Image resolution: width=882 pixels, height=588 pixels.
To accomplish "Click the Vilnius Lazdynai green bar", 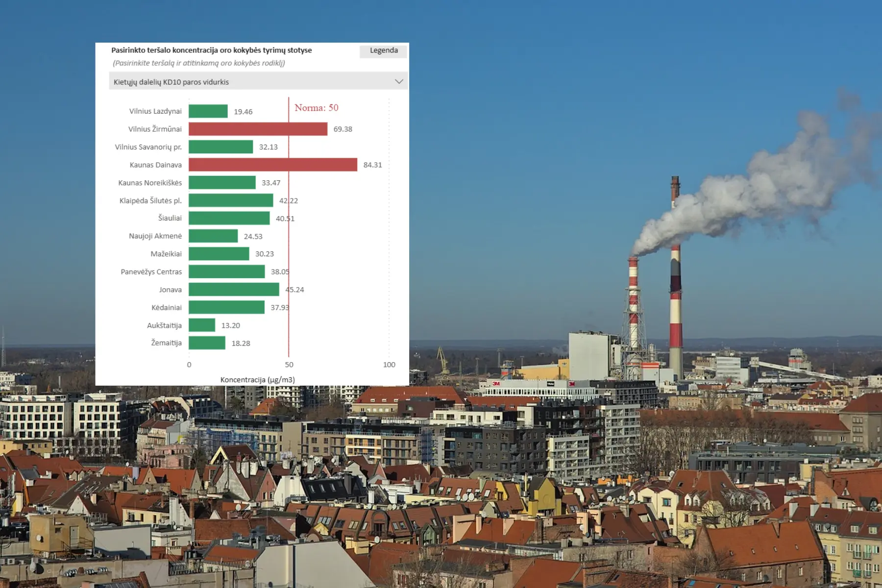I will click(x=208, y=111).
